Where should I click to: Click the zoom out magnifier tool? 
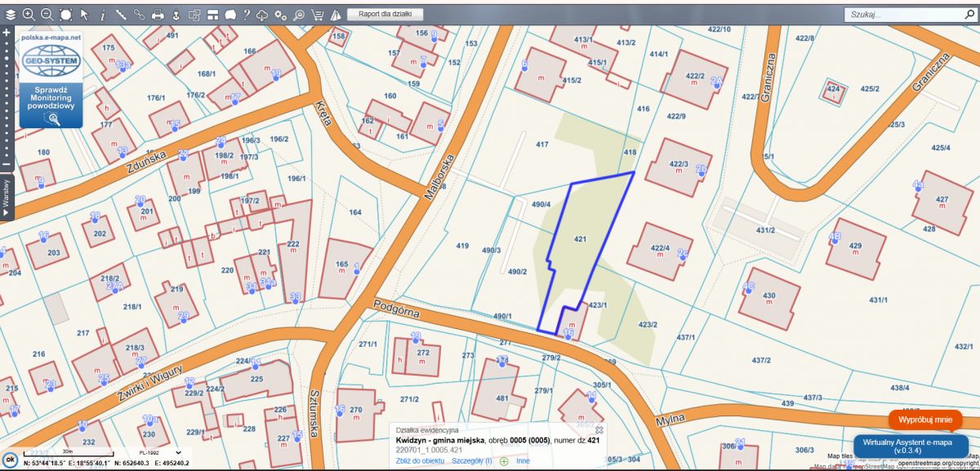tap(47, 14)
